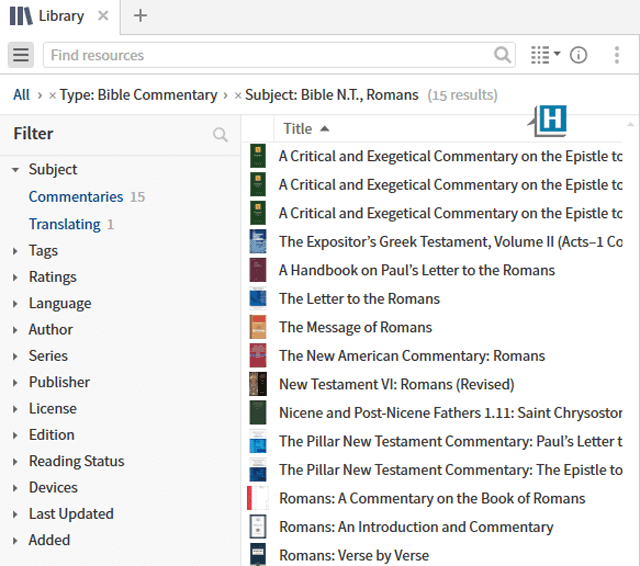
Task: Open The New American Commentary: Romans
Action: click(412, 356)
